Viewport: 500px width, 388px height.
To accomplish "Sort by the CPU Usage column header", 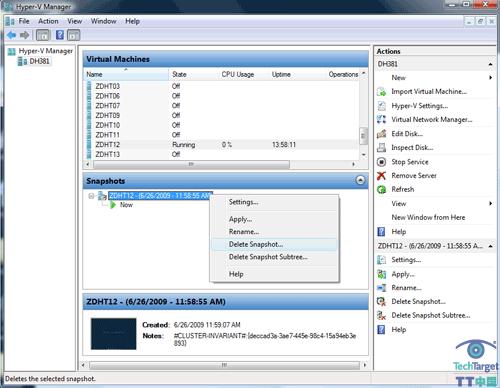I will click(x=243, y=74).
